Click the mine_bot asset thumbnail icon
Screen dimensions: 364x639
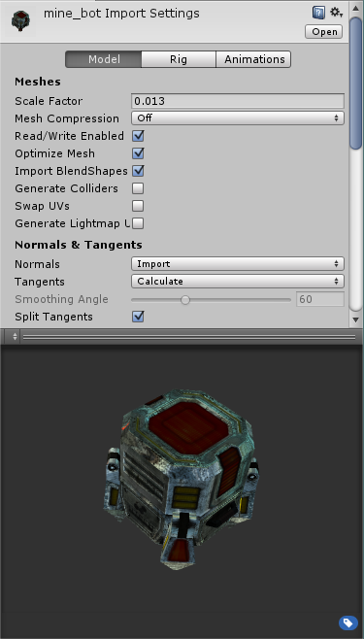tap(20, 21)
